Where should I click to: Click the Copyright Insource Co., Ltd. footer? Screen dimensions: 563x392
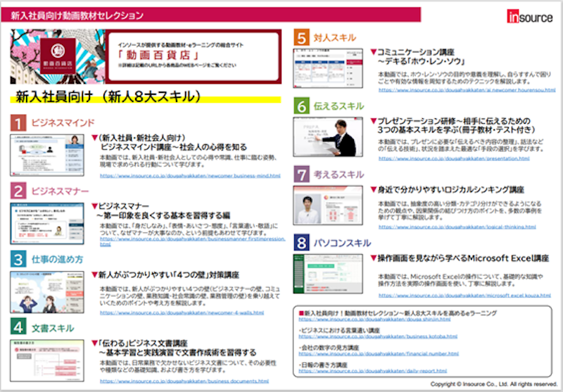click(x=494, y=384)
